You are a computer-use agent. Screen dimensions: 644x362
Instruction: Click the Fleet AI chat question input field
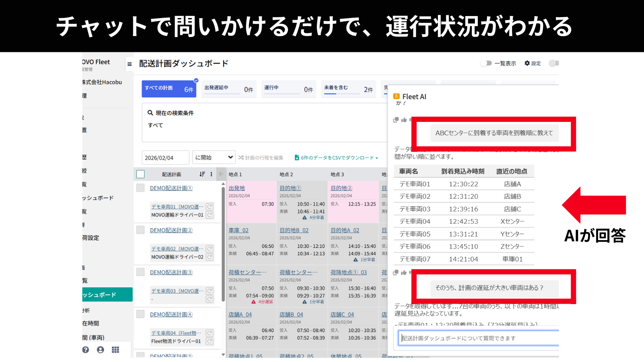(479, 338)
